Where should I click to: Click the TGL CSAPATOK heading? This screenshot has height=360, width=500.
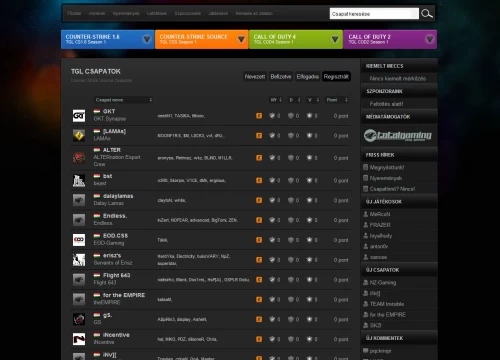tap(96, 71)
